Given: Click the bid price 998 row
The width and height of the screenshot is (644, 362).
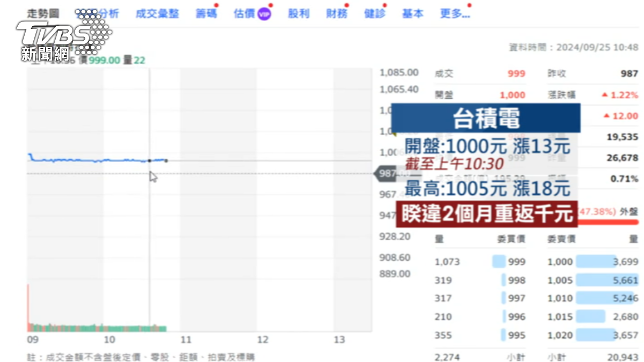Looking at the screenshot, I should (480, 280).
